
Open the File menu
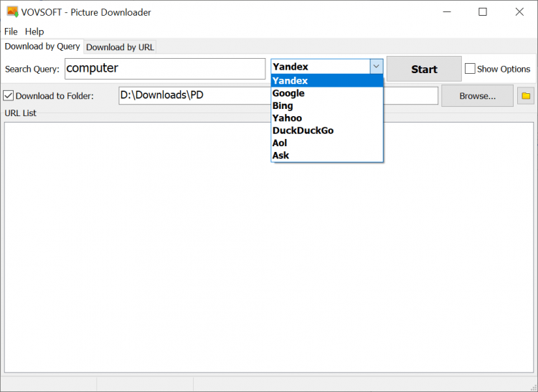tap(11, 32)
